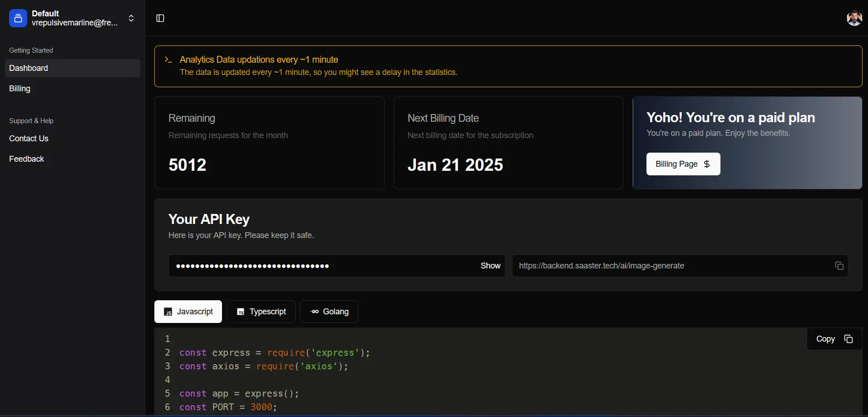Copy the code snippet
The height and width of the screenshot is (417, 868).
834,339
